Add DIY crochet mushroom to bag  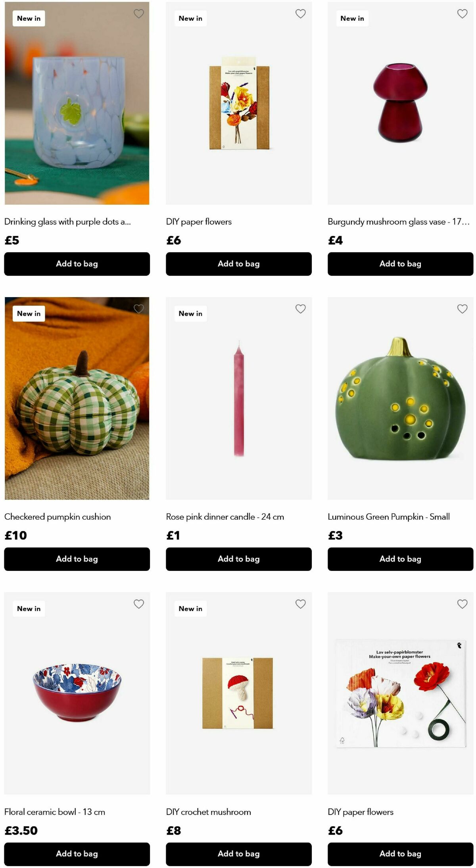238,854
